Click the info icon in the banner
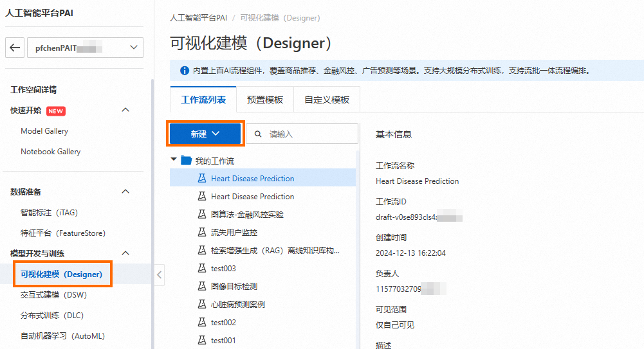 tap(185, 71)
